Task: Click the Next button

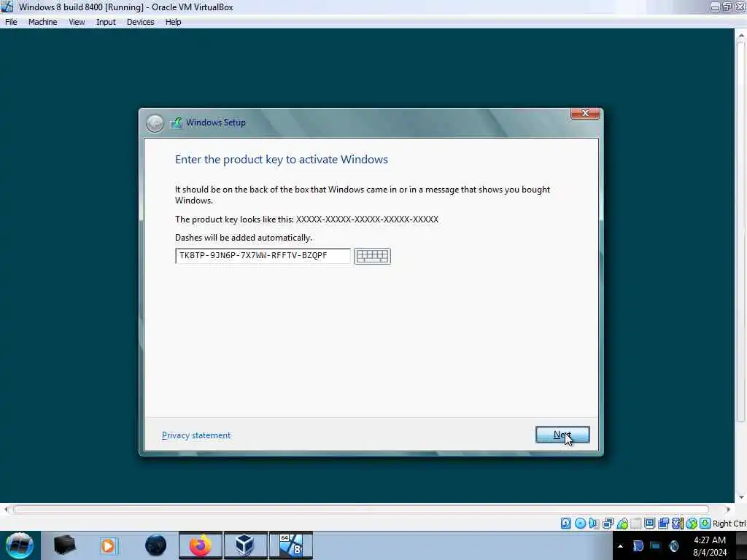Action: pos(562,435)
